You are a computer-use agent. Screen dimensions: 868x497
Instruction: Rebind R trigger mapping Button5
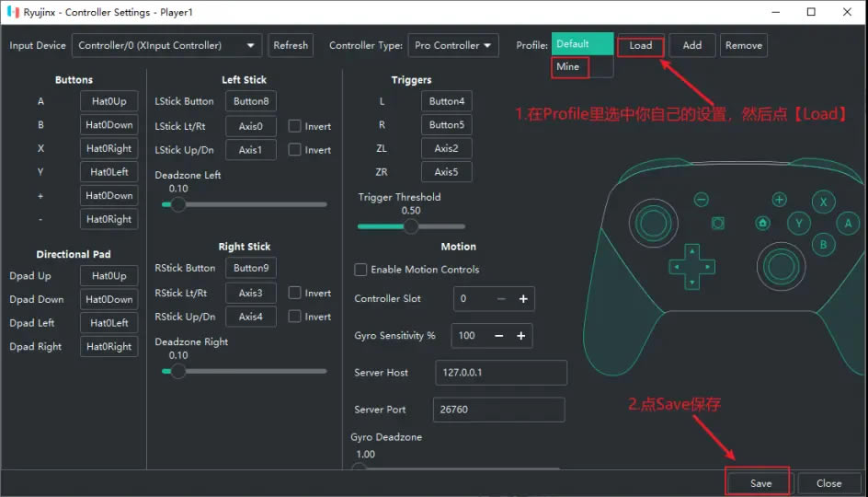(x=447, y=124)
